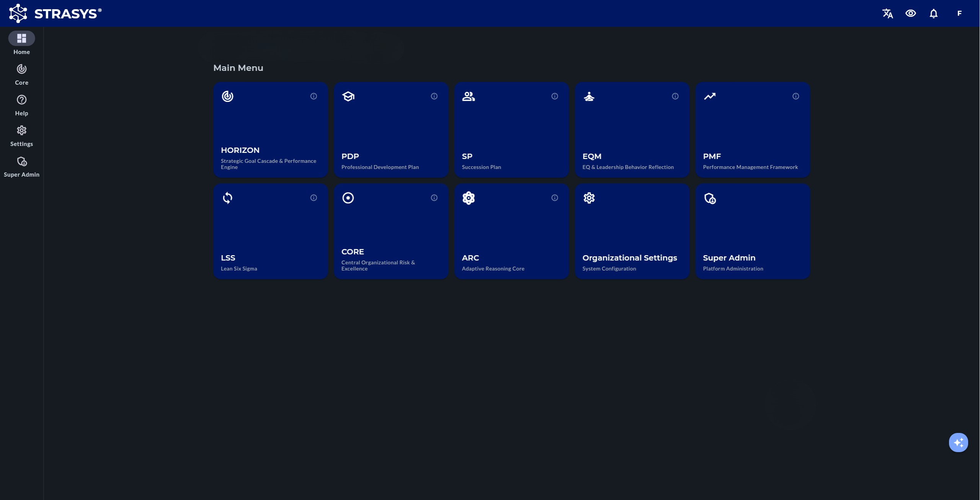Click the PMF card info icon

tap(796, 96)
